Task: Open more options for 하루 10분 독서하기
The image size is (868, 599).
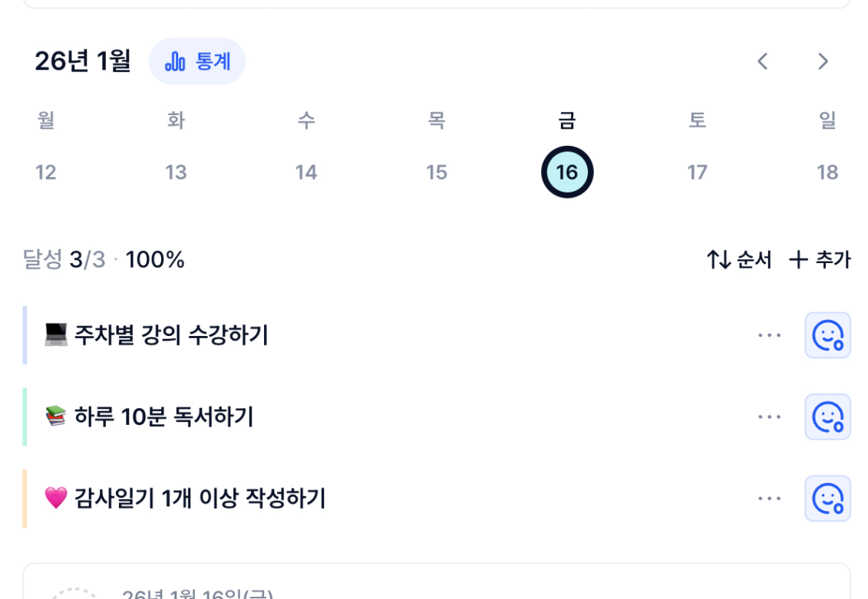Action: pyautogui.click(x=769, y=416)
